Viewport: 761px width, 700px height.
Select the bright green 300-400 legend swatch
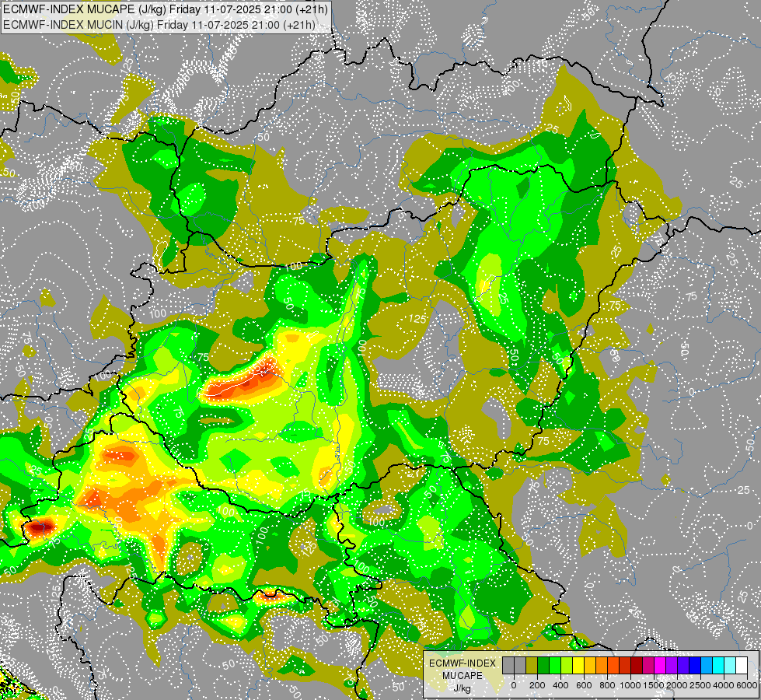click(555, 665)
